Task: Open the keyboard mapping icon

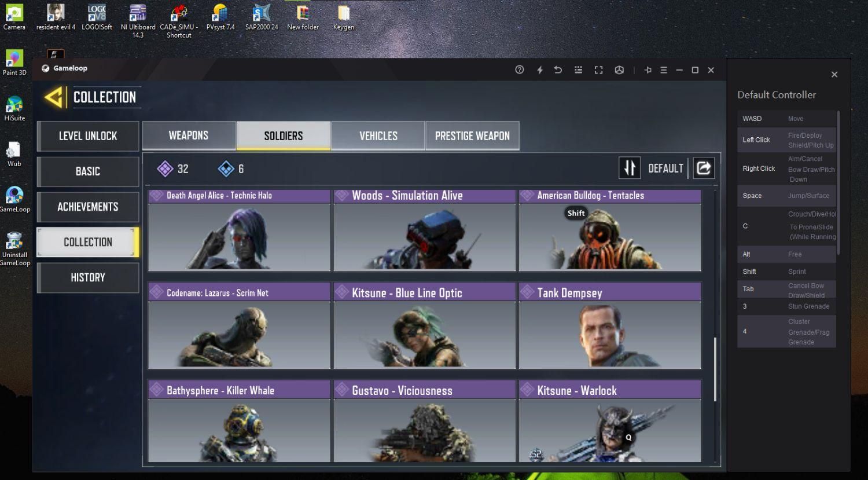Action: coord(578,69)
